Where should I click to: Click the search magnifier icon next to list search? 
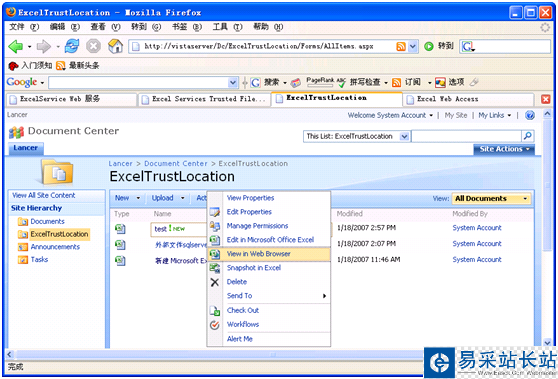pos(527,136)
